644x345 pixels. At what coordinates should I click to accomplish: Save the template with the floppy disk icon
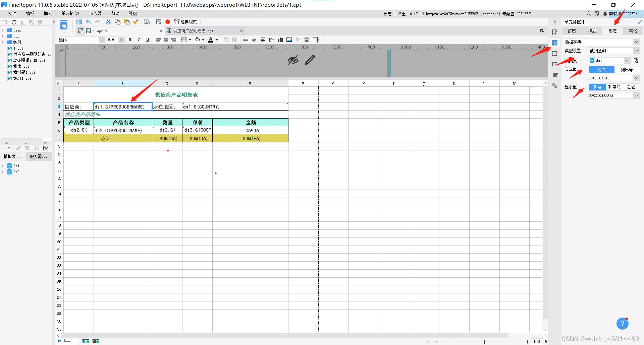pyautogui.click(x=79, y=22)
